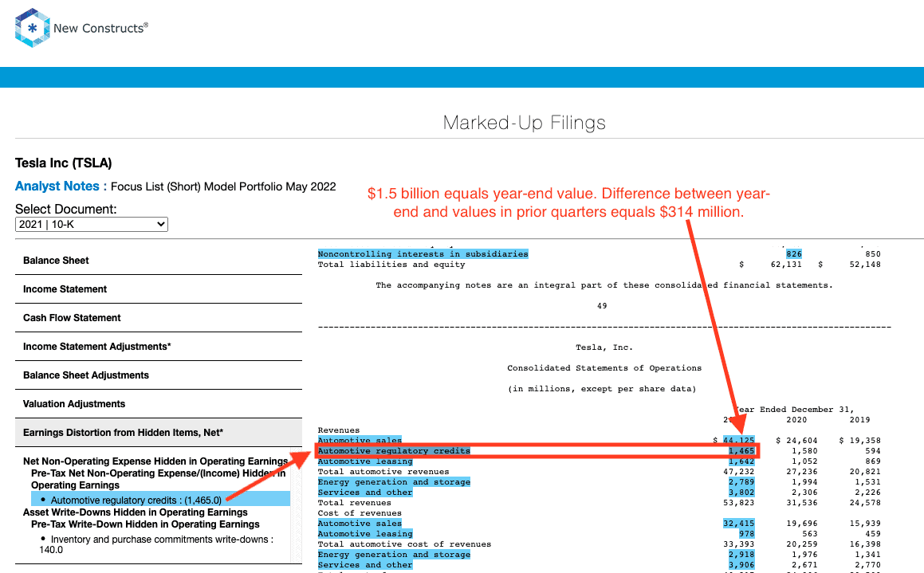Viewport: 924px width, 573px height.
Task: Switch to the Balance Sheet section
Action: 56,261
